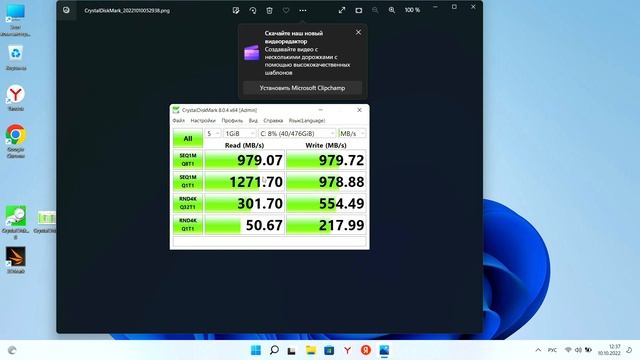
Task: Click Установить Microsoft Clipchamp button
Action: coord(302,88)
